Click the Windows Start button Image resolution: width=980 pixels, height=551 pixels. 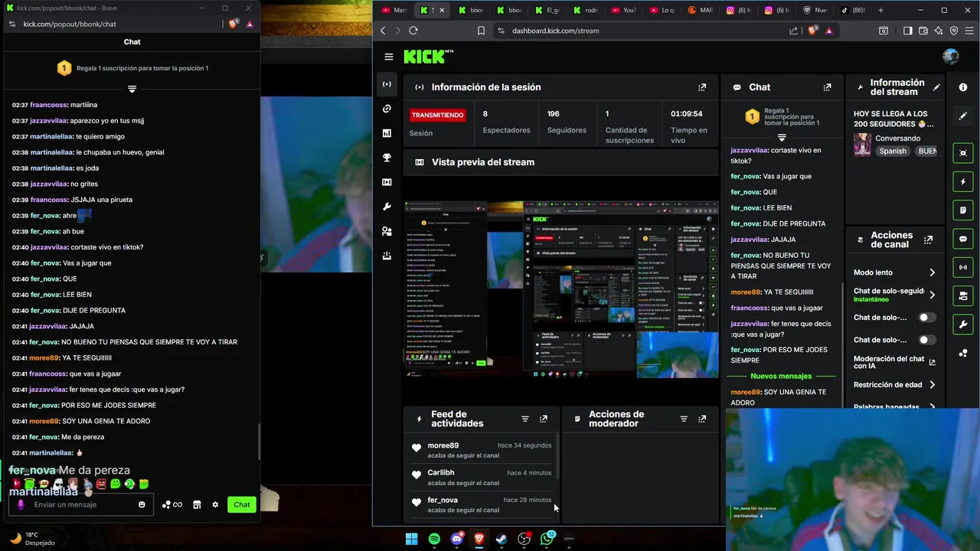point(411,539)
